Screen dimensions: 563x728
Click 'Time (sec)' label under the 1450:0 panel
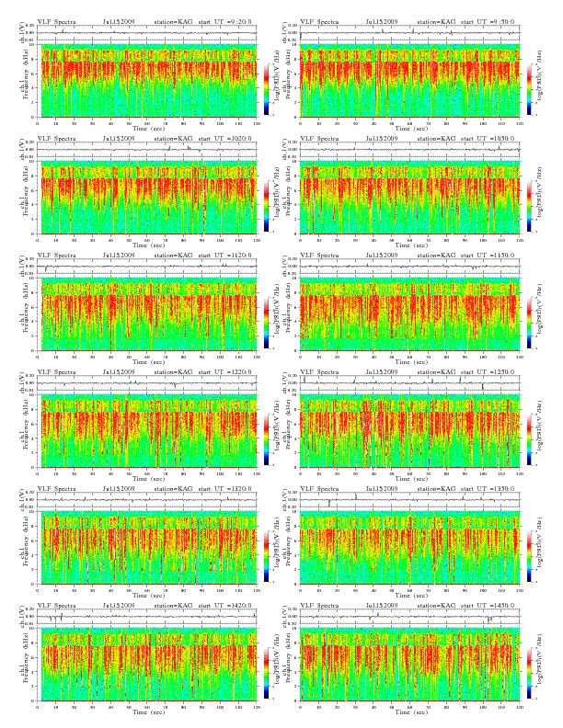411,711
